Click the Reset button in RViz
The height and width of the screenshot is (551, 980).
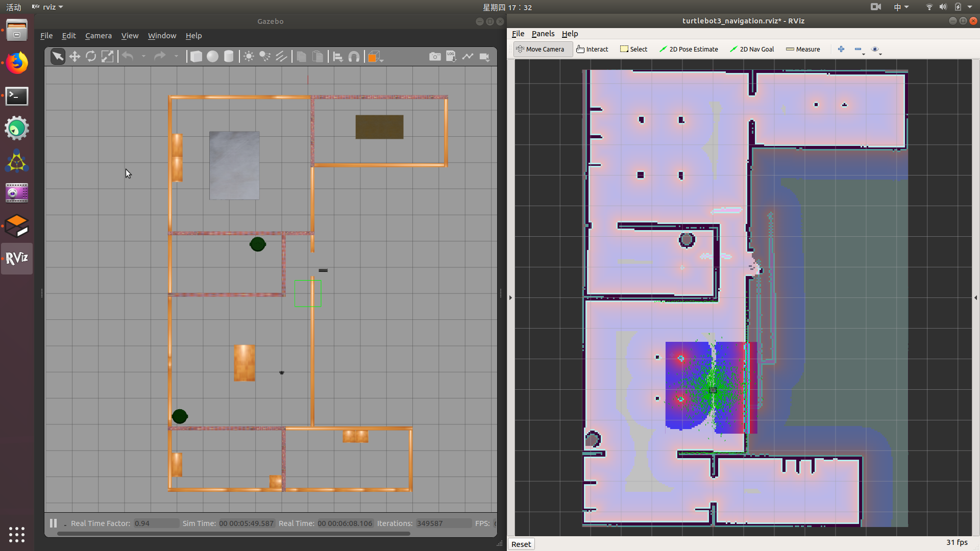point(521,544)
